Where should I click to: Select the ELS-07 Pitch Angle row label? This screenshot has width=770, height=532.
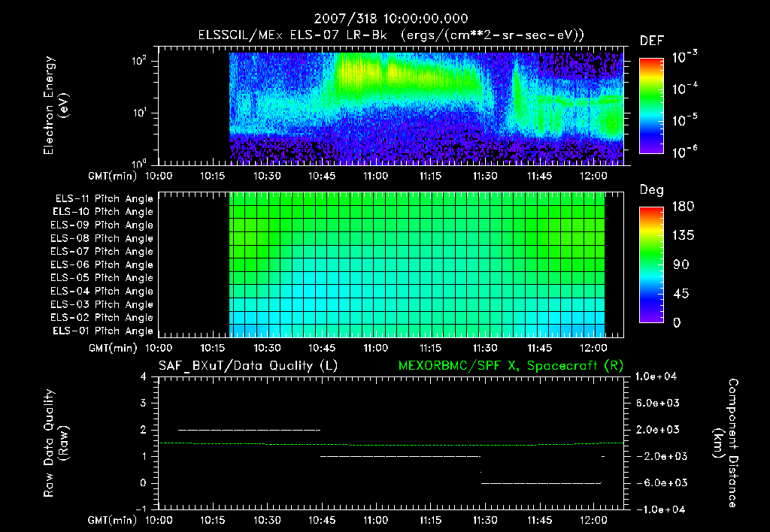[x=102, y=252]
